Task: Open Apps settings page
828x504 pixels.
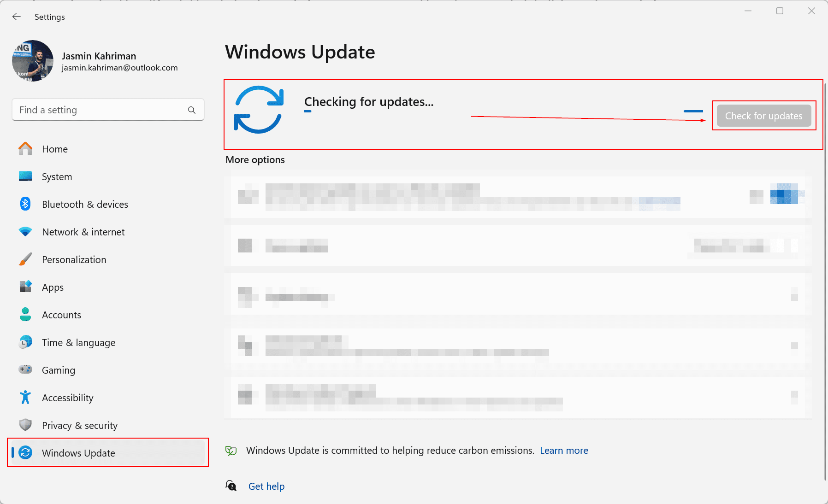Action: pyautogui.click(x=108, y=287)
